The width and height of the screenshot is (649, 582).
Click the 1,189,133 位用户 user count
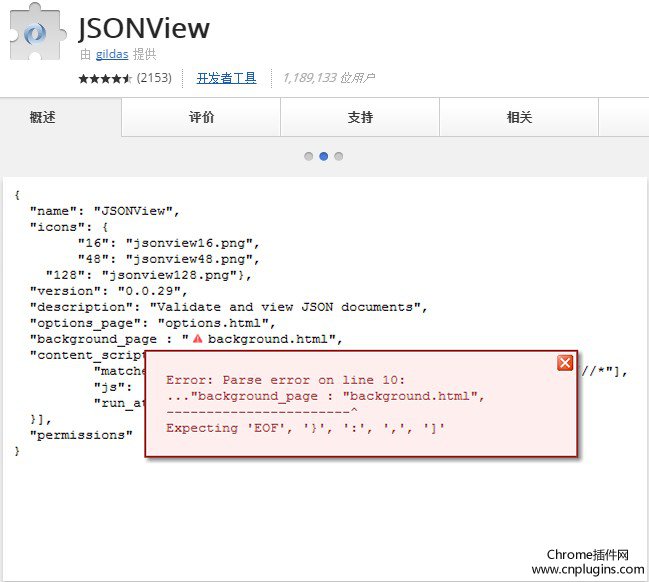coord(329,78)
